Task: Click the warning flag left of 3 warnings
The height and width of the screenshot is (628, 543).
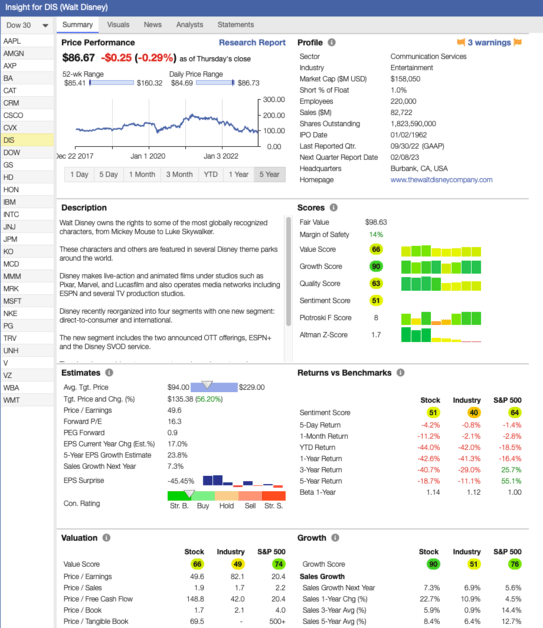Action: pyautogui.click(x=461, y=42)
